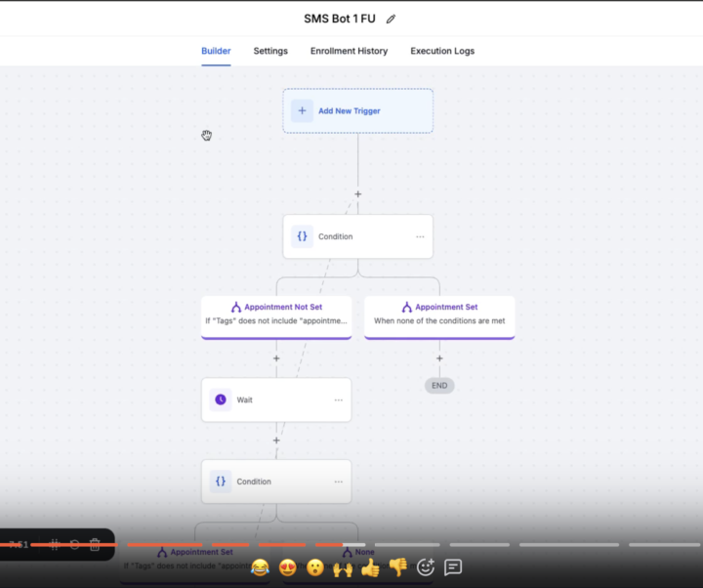703x588 pixels.
Task: Add a step above the END marker
Action: point(439,358)
